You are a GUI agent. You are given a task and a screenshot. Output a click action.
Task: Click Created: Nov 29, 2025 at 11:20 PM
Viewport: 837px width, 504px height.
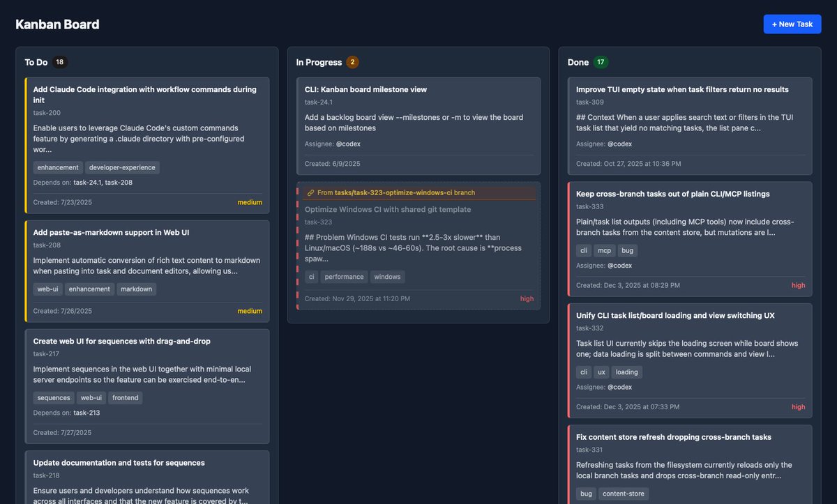point(357,298)
